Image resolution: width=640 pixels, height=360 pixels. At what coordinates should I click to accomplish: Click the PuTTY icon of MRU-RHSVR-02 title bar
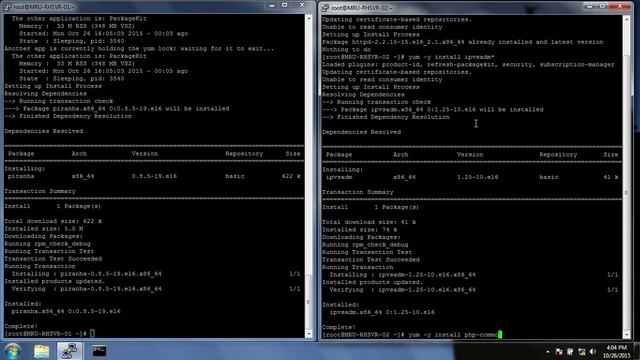click(x=325, y=8)
